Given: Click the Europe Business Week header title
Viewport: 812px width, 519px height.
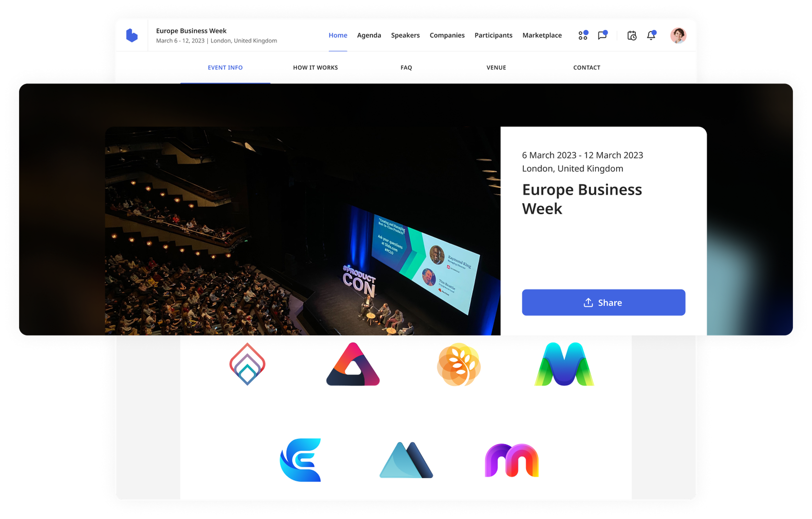Looking at the screenshot, I should click(x=191, y=31).
